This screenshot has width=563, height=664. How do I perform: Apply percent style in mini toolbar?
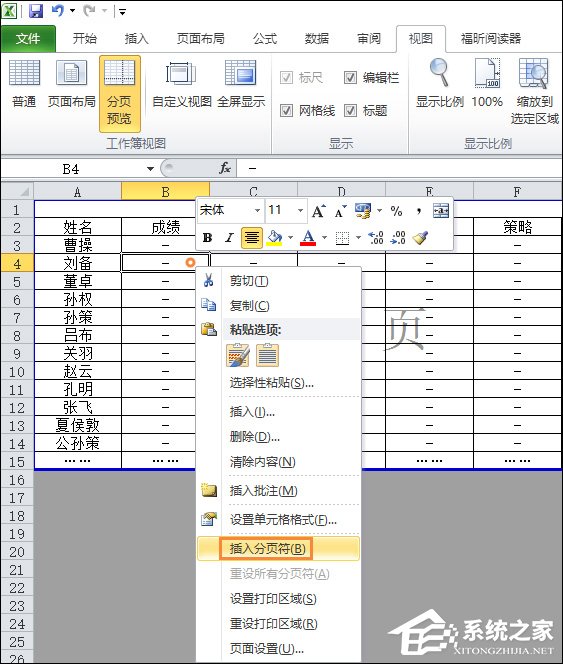tap(396, 210)
